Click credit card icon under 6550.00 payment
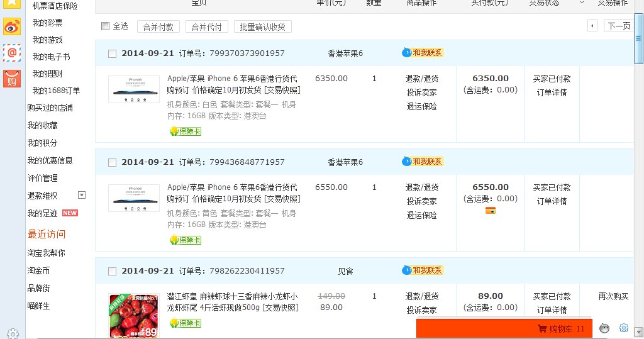 pos(491,211)
